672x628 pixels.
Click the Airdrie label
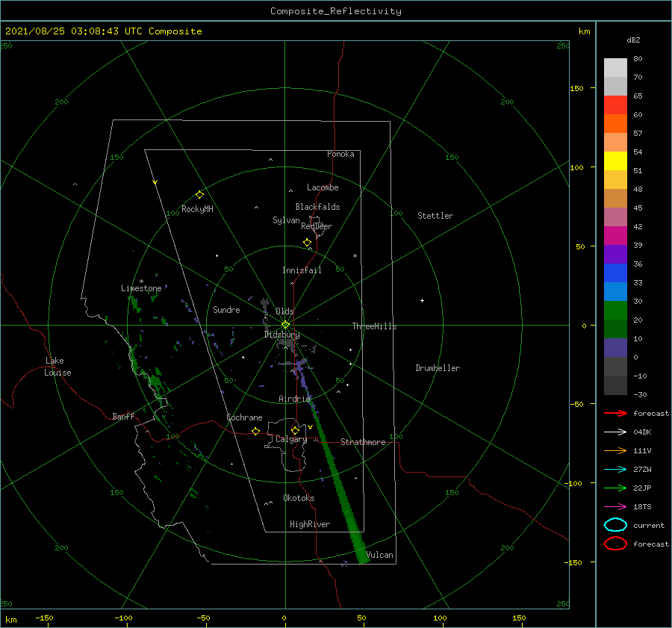294,399
